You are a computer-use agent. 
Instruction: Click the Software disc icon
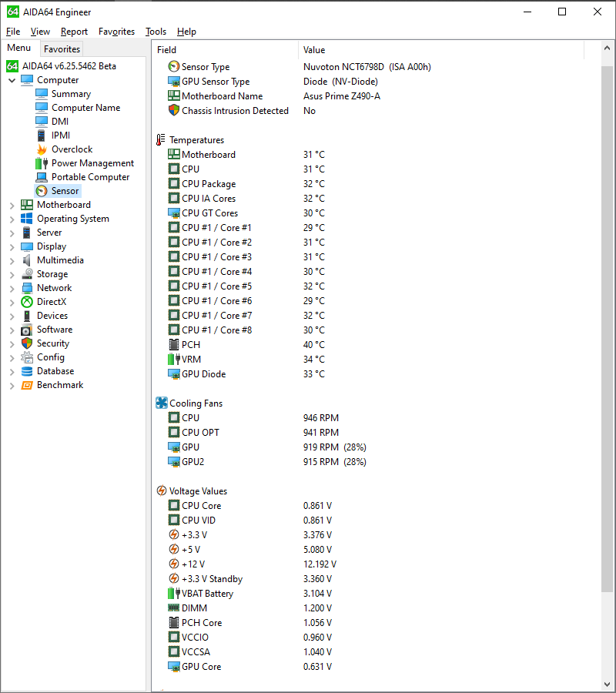[x=27, y=330]
